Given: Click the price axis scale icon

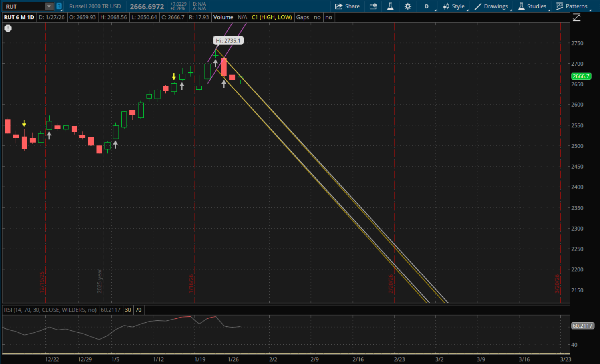Looking at the screenshot, I should pos(576,18).
